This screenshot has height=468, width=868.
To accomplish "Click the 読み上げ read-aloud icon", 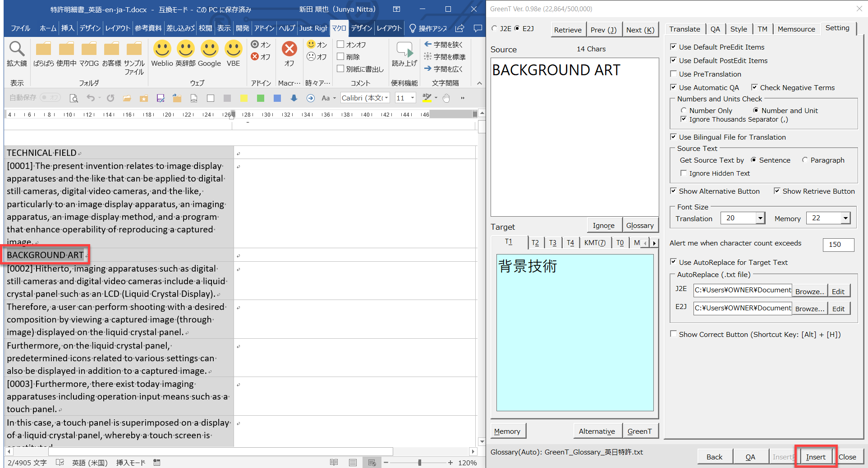I will click(404, 50).
